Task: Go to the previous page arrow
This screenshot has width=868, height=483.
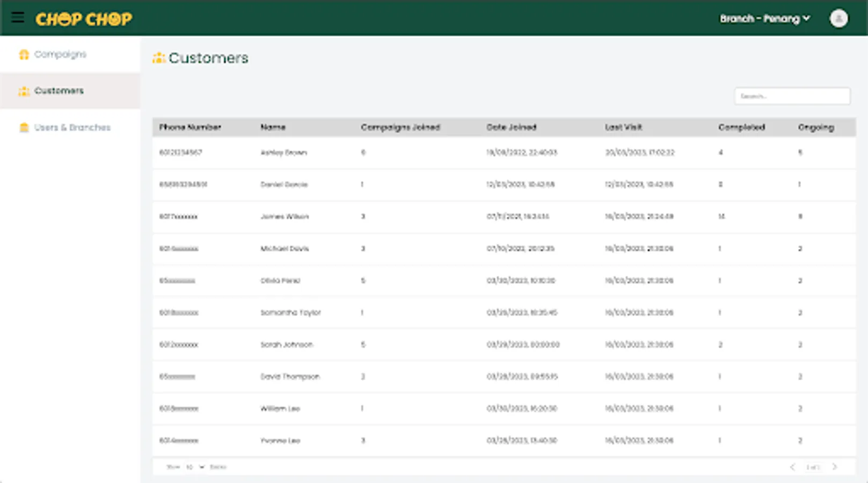Action: [x=792, y=467]
